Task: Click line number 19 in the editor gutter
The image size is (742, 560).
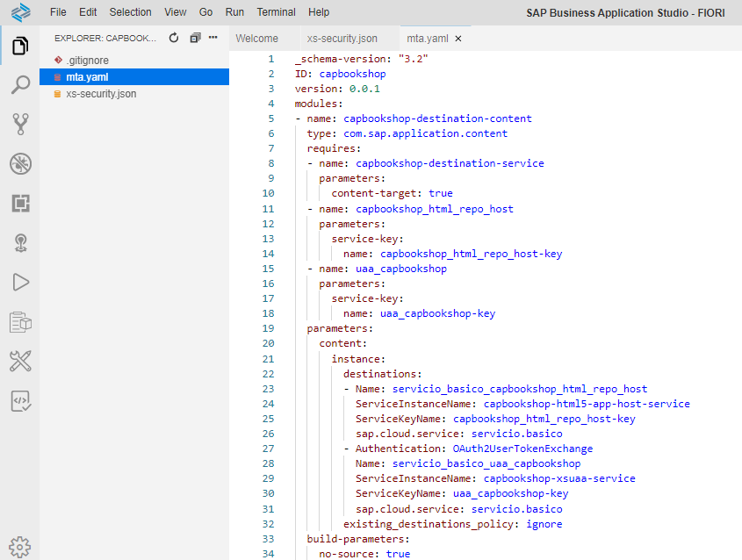Action: pos(268,328)
